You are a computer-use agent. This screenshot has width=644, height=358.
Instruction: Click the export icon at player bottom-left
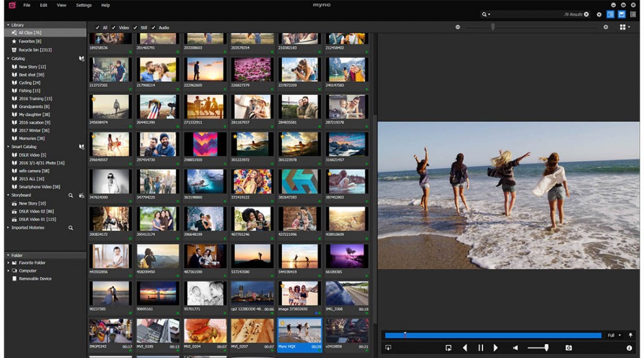click(388, 348)
